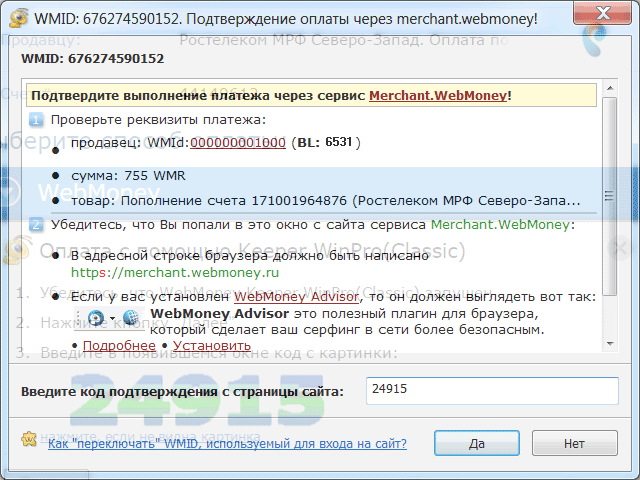The width and height of the screenshot is (640, 480).
Task: Click the step 1 number icon
Action: [x=36, y=120]
